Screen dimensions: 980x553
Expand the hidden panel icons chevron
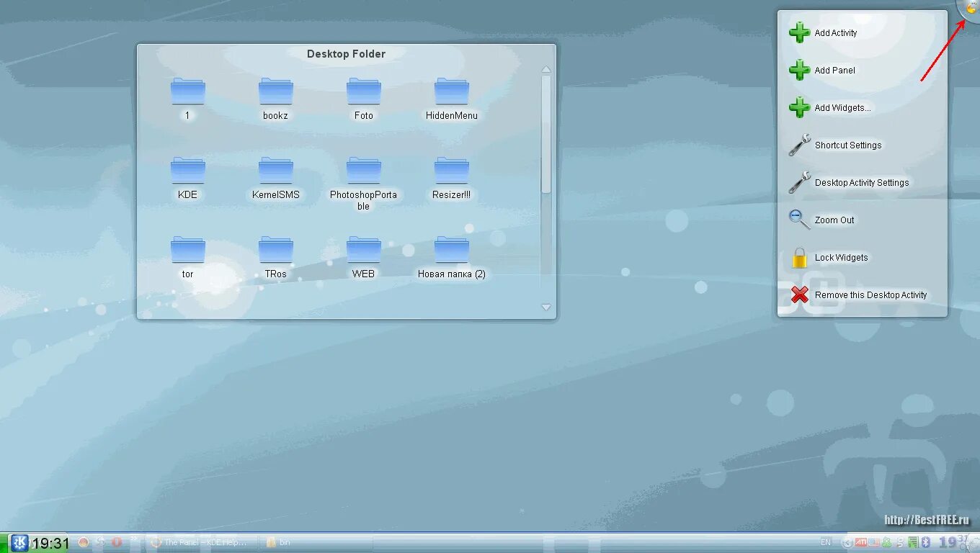click(x=134, y=538)
